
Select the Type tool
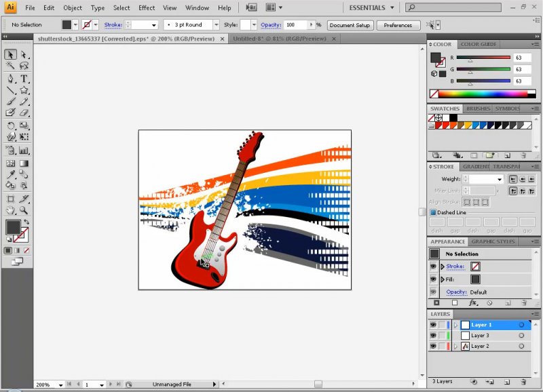click(24, 78)
